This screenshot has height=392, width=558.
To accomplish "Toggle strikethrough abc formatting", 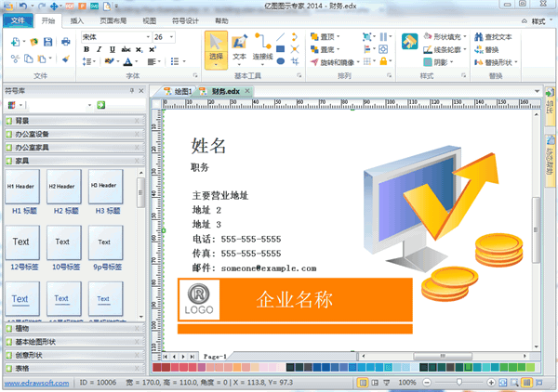I will tap(126, 49).
